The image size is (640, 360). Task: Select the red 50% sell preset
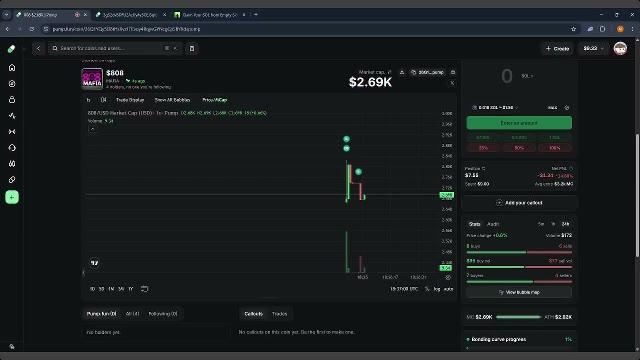pos(519,148)
